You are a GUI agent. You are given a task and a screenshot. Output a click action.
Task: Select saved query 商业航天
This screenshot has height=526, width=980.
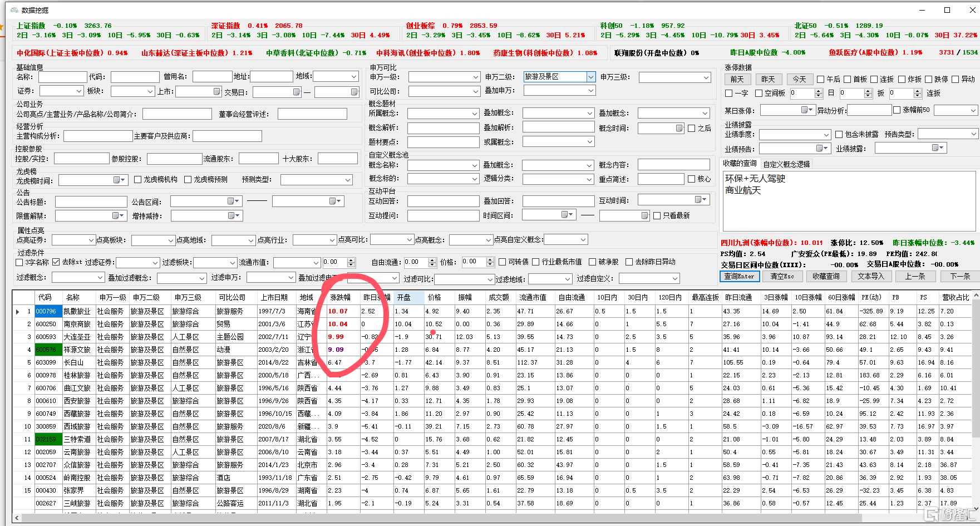[742, 190]
